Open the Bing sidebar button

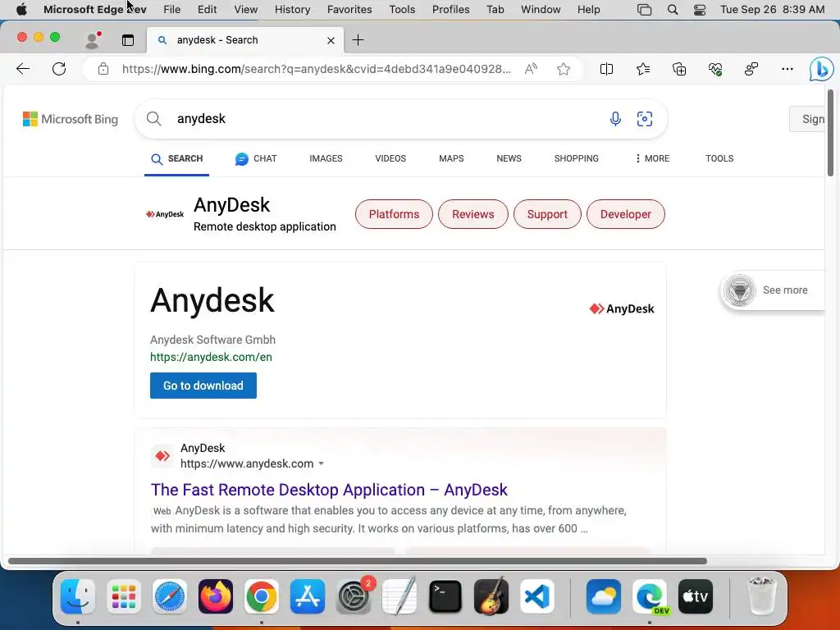821,69
